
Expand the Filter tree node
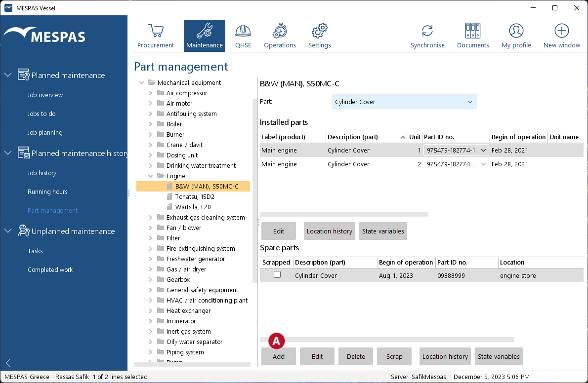coord(150,238)
